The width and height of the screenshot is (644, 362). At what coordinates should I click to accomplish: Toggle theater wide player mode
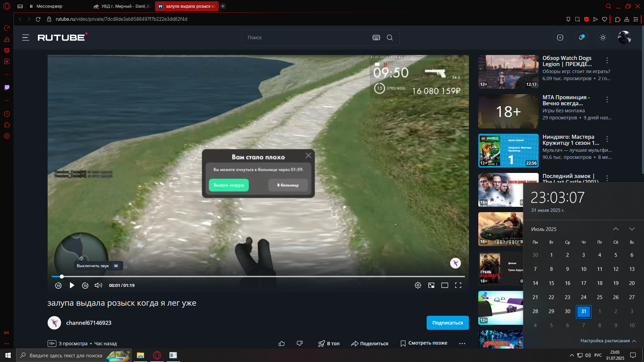[444, 285]
